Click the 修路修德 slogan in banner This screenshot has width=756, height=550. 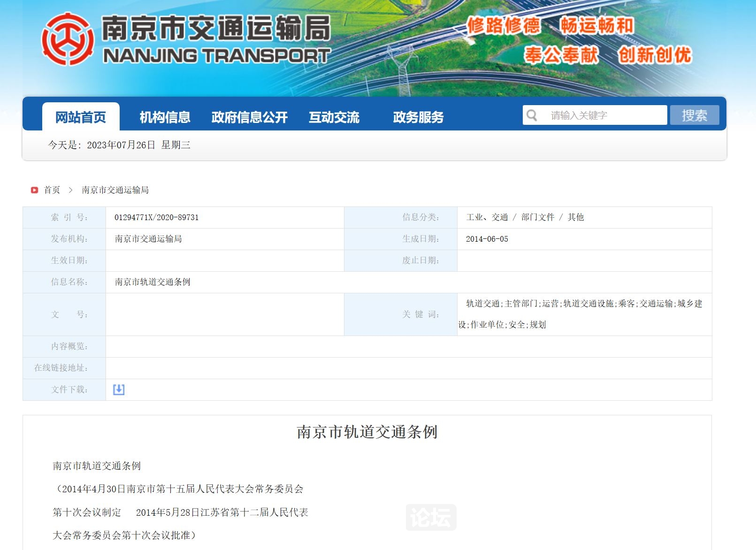pyautogui.click(x=504, y=25)
